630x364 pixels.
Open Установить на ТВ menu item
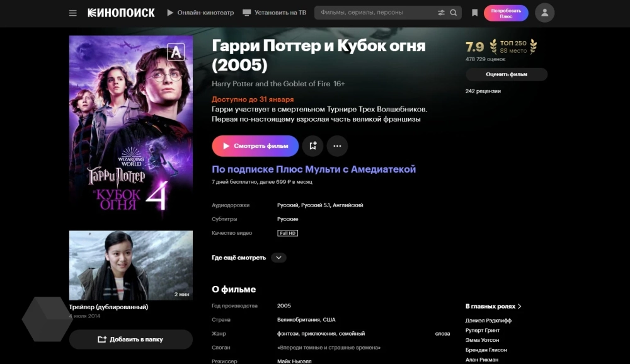pyautogui.click(x=275, y=13)
